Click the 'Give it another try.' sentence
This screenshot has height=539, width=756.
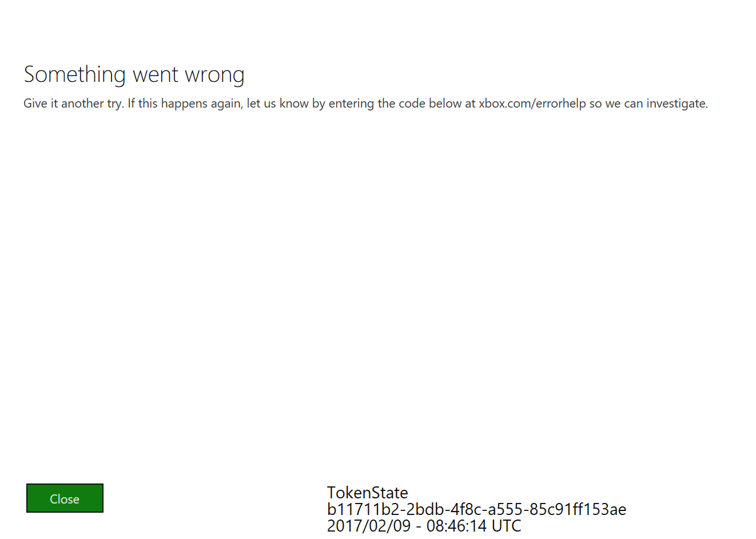pos(74,104)
